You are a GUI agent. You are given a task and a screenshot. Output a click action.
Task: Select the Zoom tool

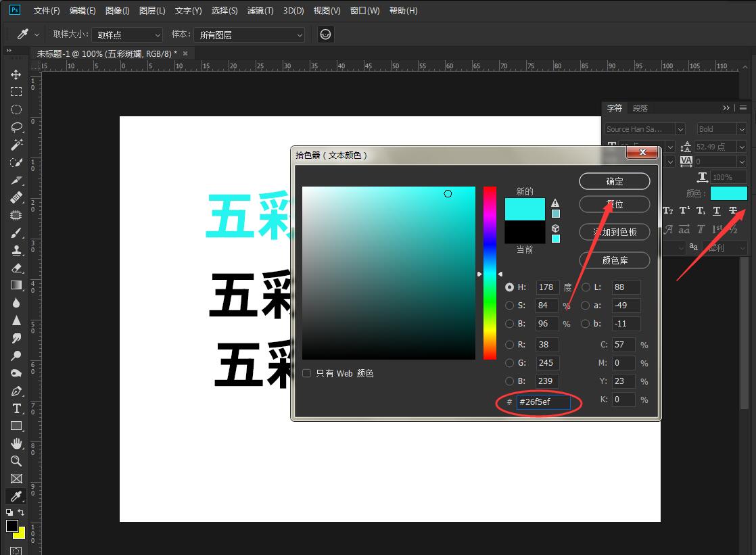[16, 461]
